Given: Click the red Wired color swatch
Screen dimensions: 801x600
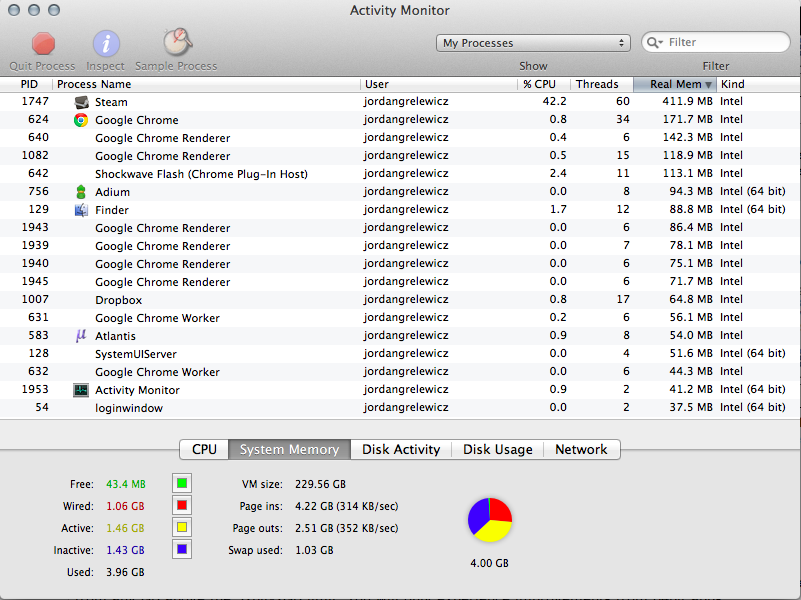Looking at the screenshot, I should [x=182, y=506].
